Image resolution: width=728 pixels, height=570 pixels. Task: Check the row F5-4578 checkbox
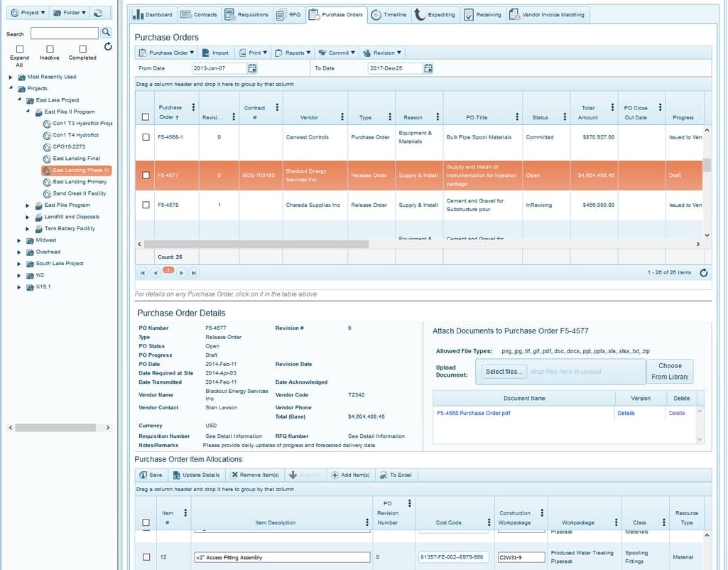click(x=146, y=205)
